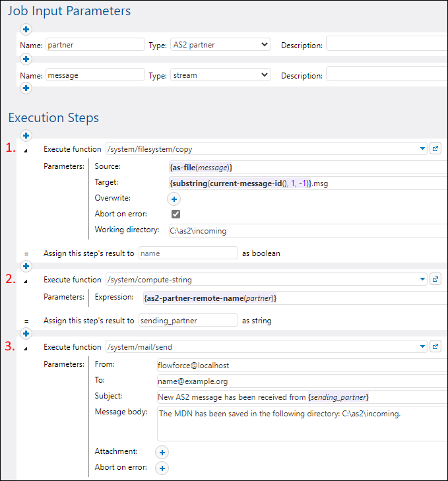The width and height of the screenshot is (448, 481).
Task: Expand the /system/filesystem/copy function dropdown
Action: coord(423,149)
